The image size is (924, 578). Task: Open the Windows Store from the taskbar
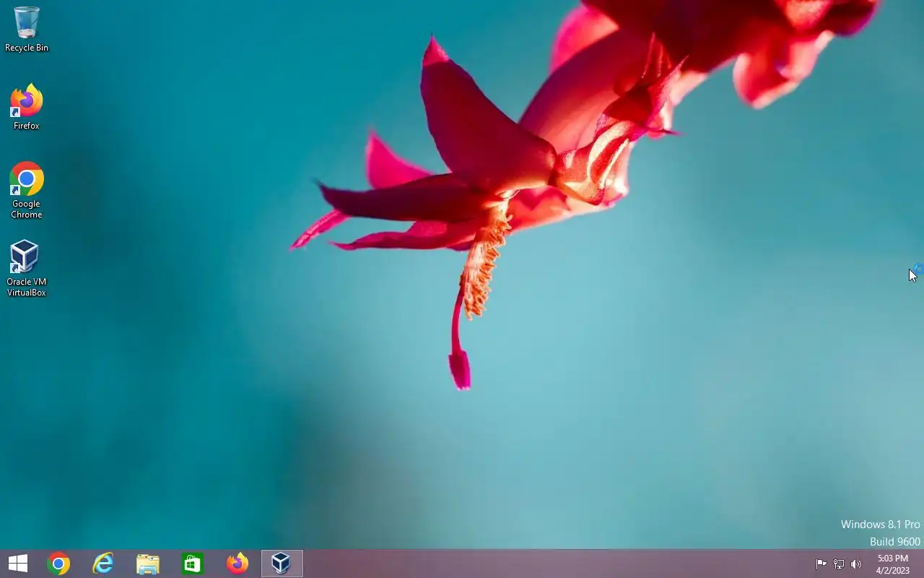[x=193, y=564]
